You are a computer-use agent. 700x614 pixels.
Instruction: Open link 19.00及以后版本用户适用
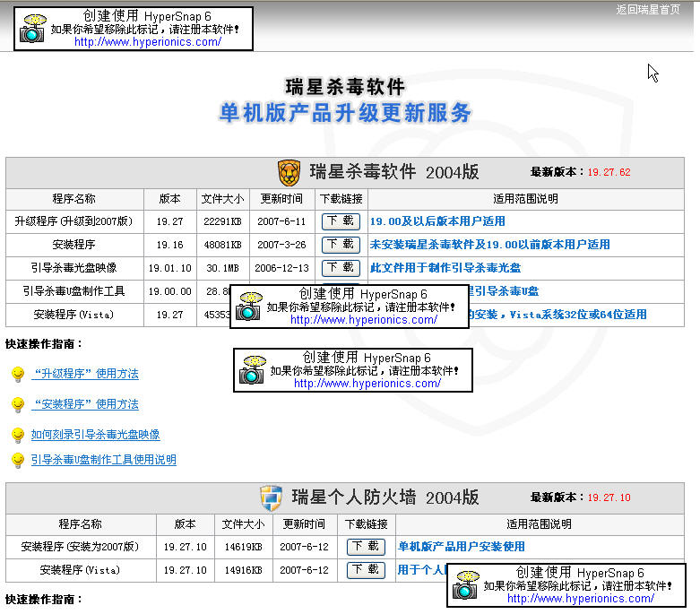[x=437, y=221]
